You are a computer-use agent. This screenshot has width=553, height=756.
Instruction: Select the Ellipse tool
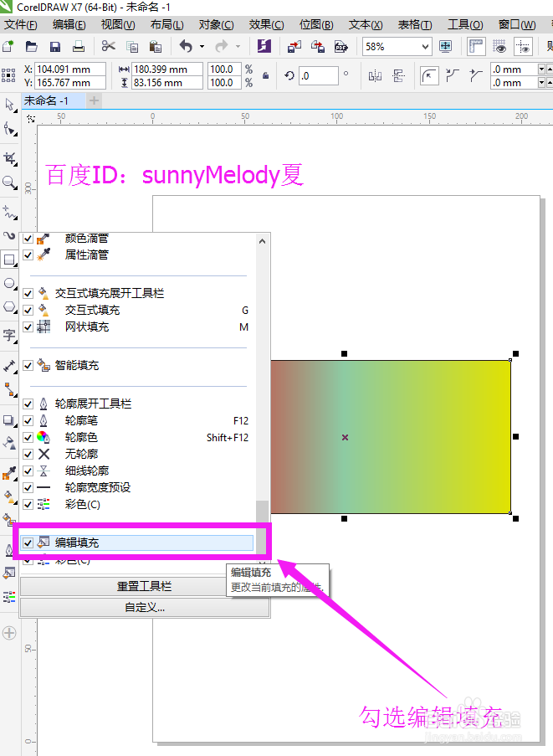[x=9, y=284]
